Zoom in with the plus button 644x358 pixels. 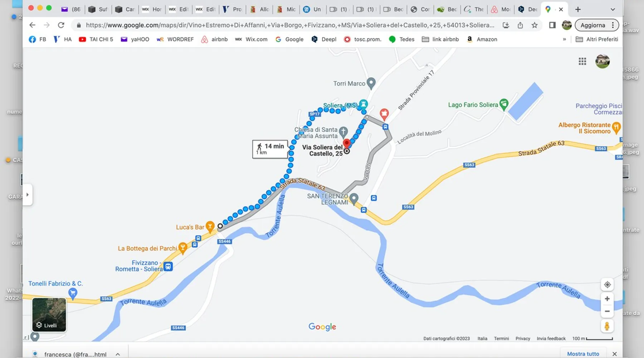[607, 299]
